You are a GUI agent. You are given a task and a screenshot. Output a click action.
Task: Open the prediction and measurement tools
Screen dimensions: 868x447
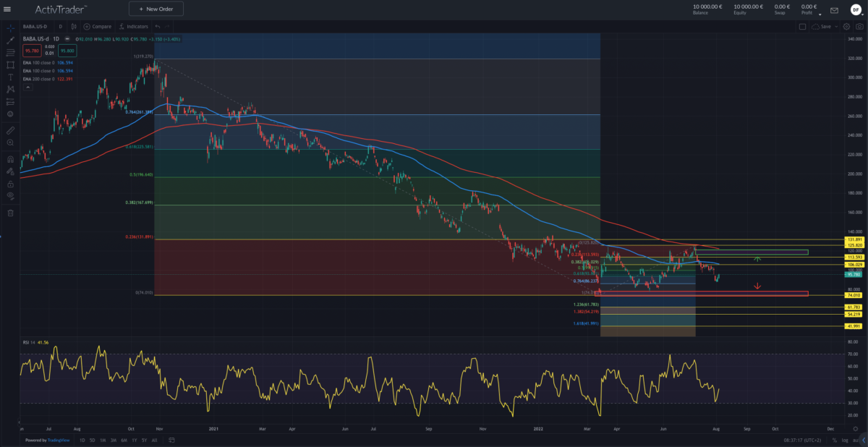[x=11, y=101]
